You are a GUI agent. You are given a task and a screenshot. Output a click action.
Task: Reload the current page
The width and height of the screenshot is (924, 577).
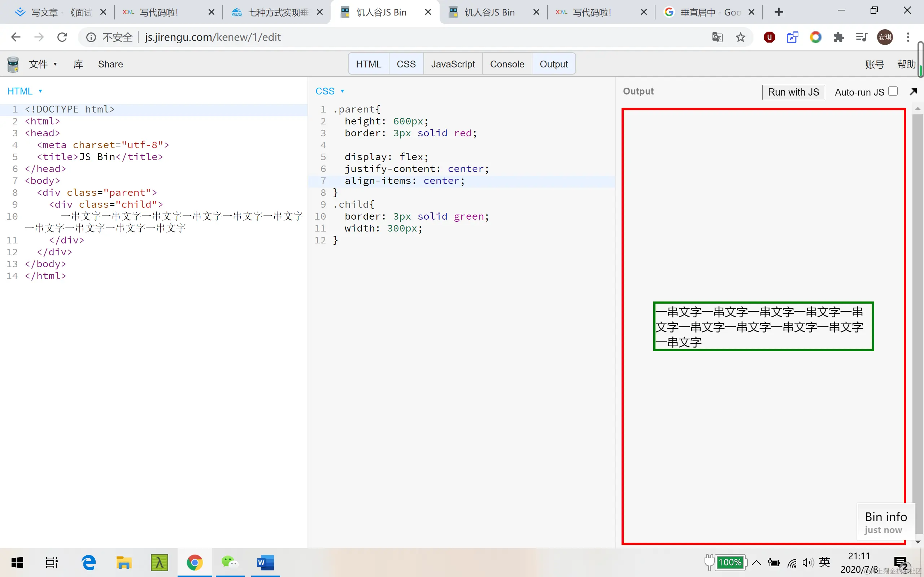coord(62,38)
